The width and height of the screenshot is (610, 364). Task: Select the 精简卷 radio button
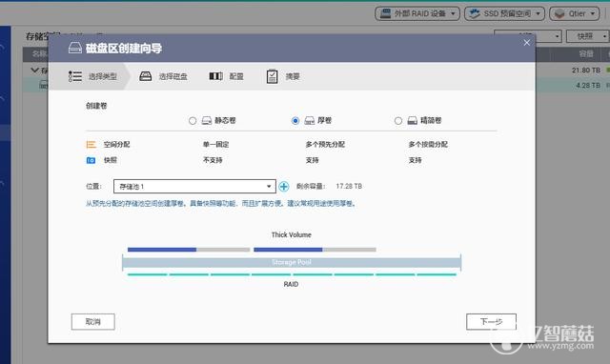pyautogui.click(x=398, y=121)
